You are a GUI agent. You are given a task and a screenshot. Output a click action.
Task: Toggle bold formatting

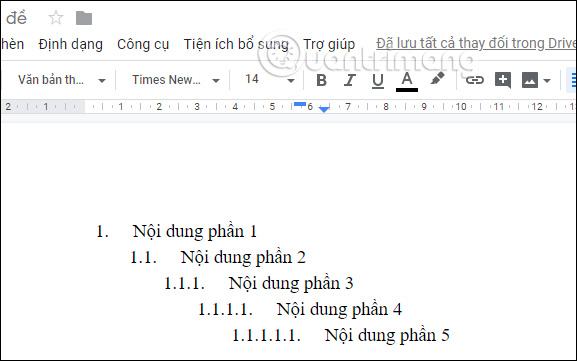pyautogui.click(x=322, y=80)
